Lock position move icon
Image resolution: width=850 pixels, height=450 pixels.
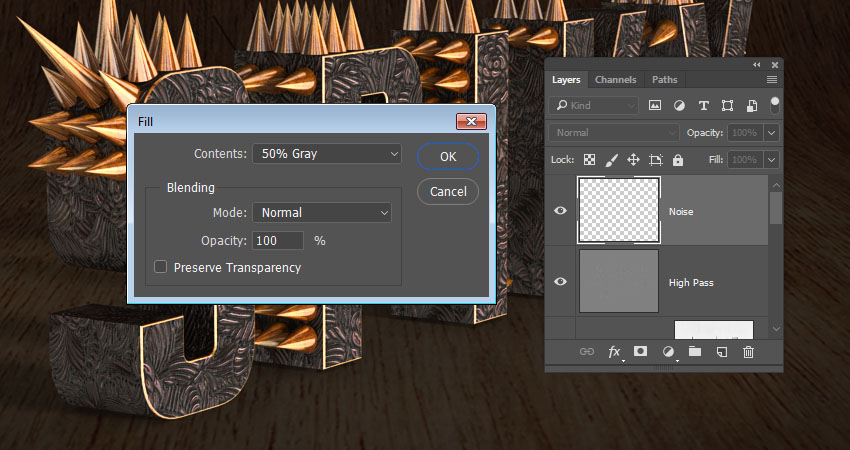[x=633, y=159]
